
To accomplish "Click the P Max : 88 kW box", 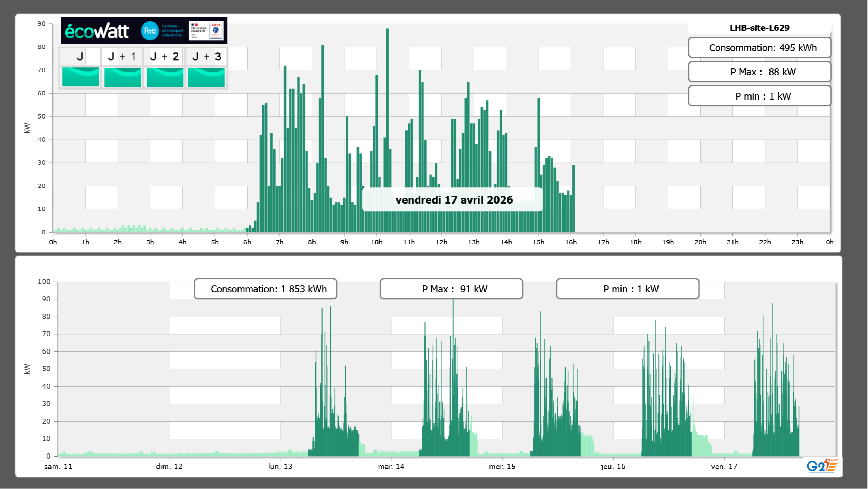I will coord(759,72).
